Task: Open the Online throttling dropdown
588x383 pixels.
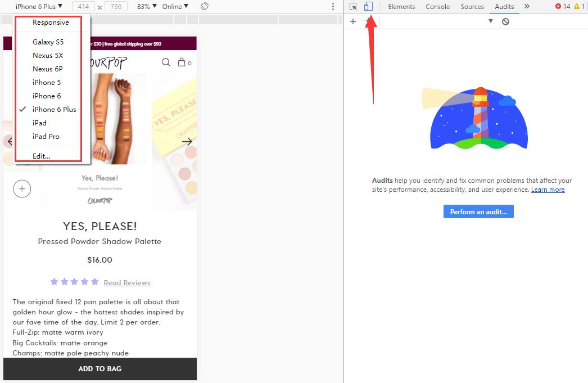Action: point(175,6)
